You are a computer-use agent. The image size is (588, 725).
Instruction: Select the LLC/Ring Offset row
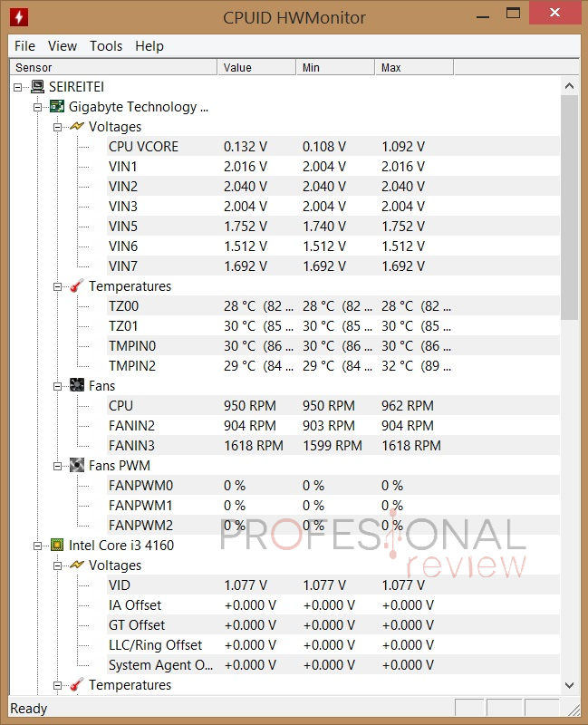333,644
